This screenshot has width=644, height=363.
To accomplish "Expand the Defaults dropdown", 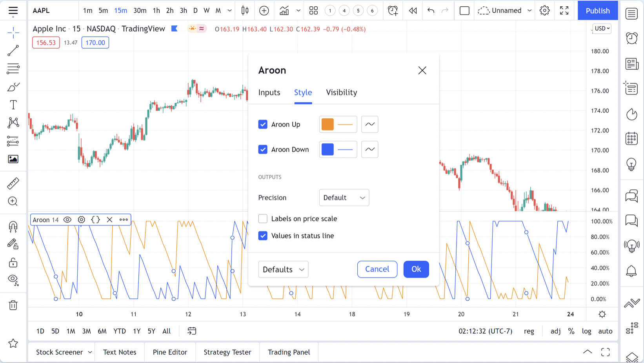I will pyautogui.click(x=283, y=269).
